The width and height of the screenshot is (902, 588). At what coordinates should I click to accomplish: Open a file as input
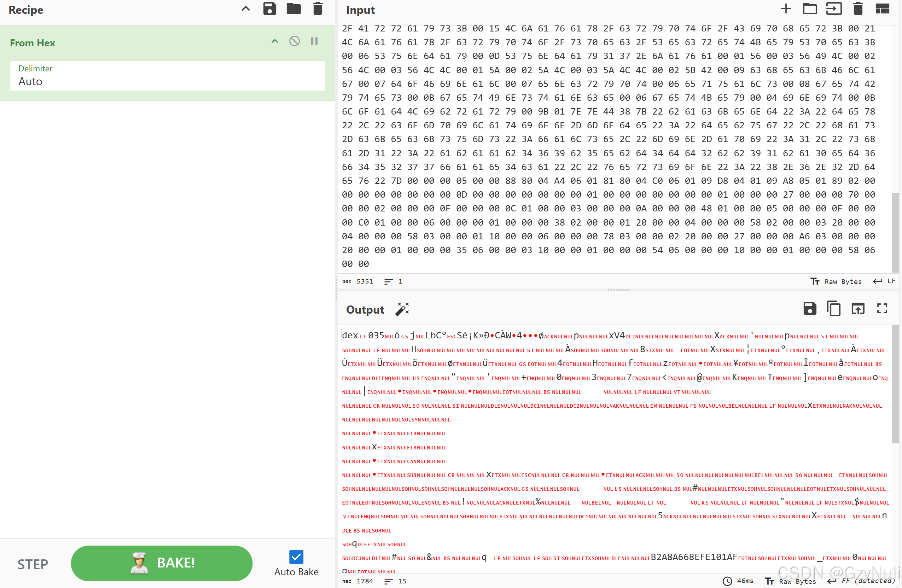(x=833, y=9)
